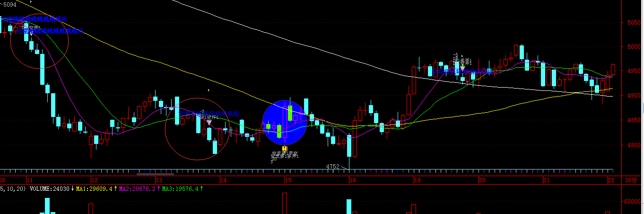Click the pink down-triangle marker near date 14
The height and width of the screenshot is (214, 644).
(209, 123)
